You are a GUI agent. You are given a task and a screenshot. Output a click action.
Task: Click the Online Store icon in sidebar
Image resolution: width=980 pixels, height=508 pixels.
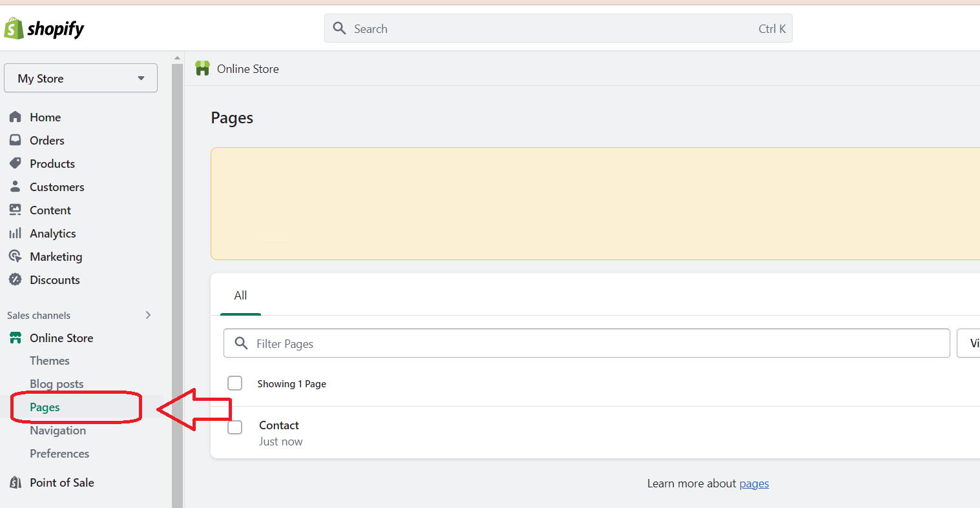click(16, 338)
